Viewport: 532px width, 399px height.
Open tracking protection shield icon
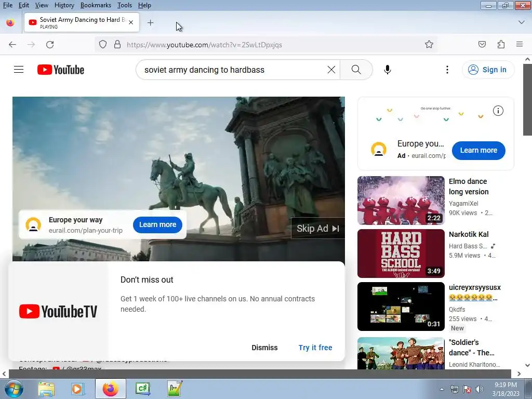103,45
